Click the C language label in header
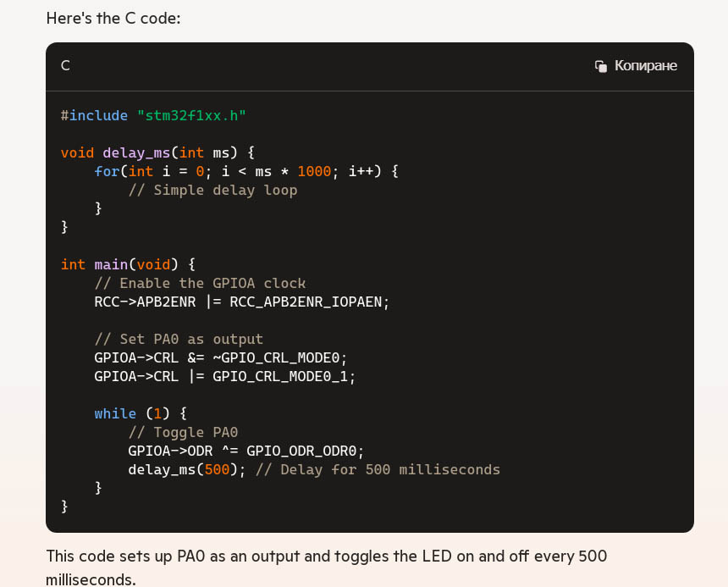 click(65, 66)
